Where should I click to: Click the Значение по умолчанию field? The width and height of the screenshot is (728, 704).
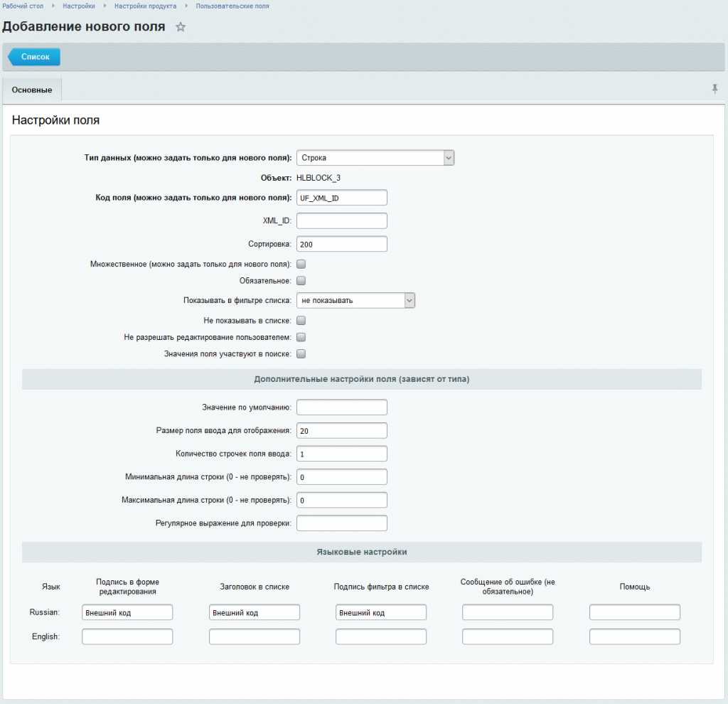pos(342,407)
